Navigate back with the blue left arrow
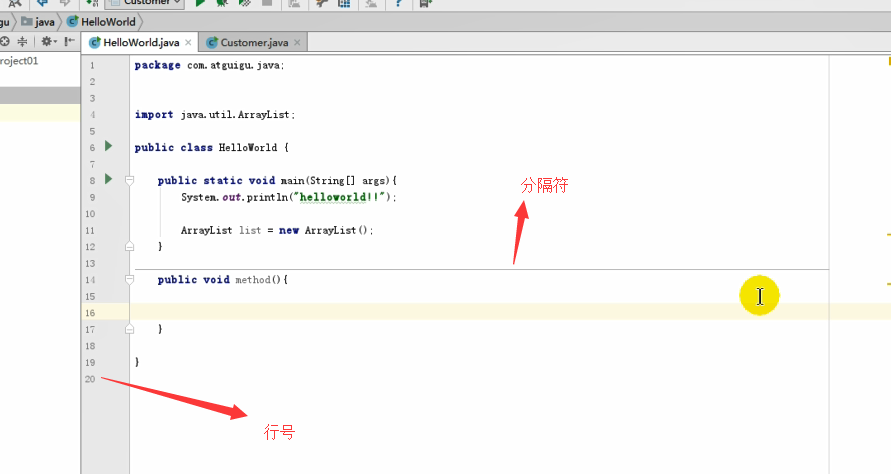Screen dimensions: 891x474 click(43, 3)
